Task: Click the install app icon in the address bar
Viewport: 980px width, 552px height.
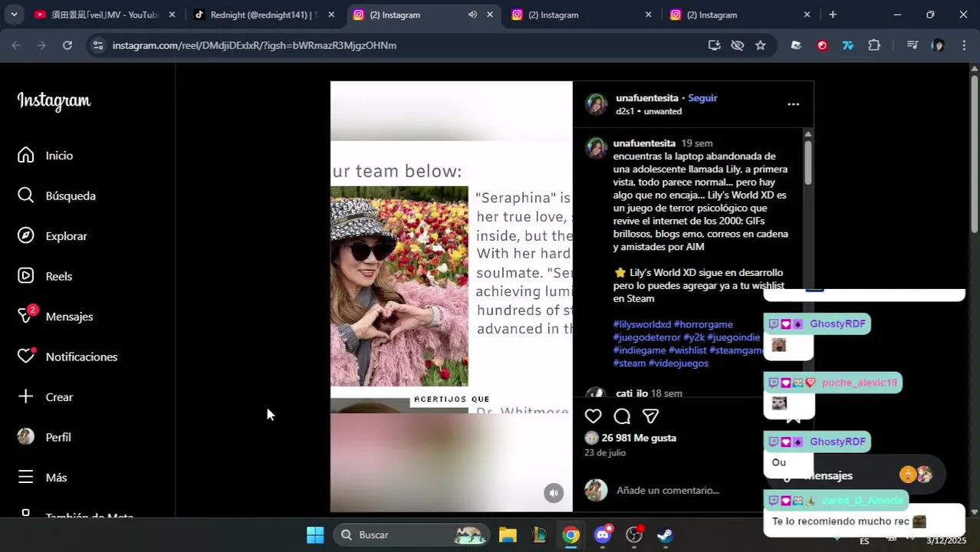Action: point(715,45)
